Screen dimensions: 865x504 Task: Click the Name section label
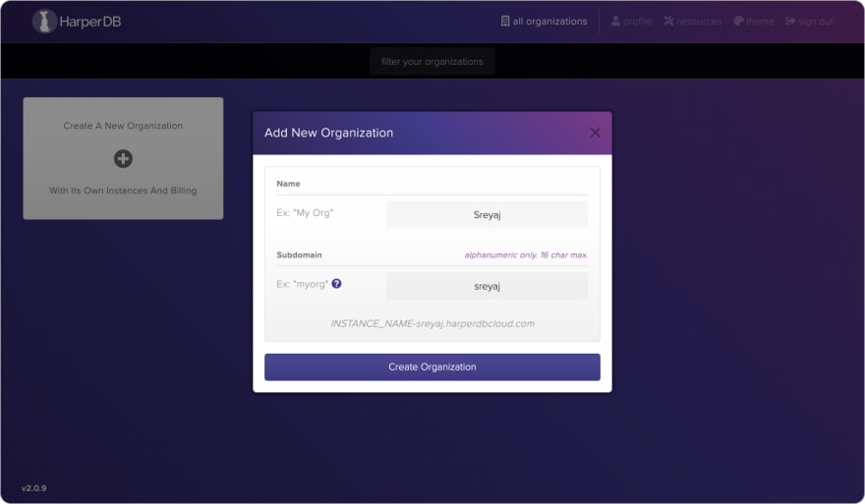coord(288,184)
